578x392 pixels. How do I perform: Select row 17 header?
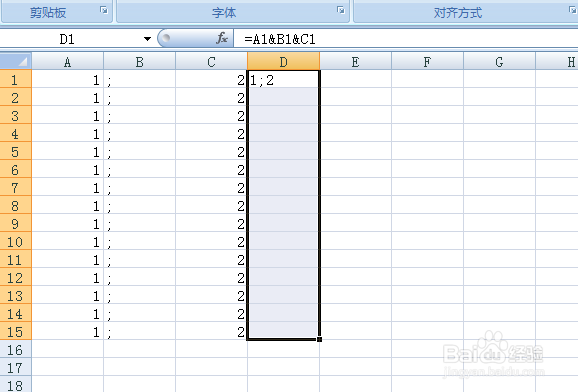pyautogui.click(x=15, y=367)
